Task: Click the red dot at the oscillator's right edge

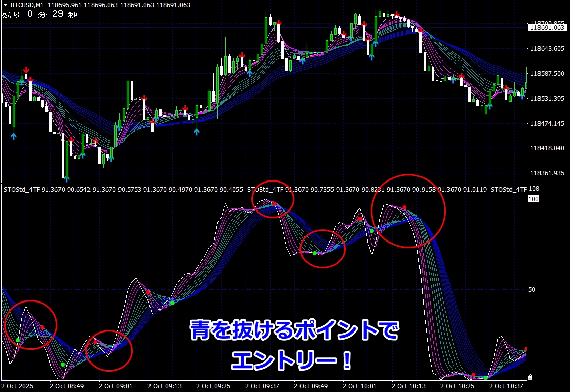Action: (x=526, y=349)
